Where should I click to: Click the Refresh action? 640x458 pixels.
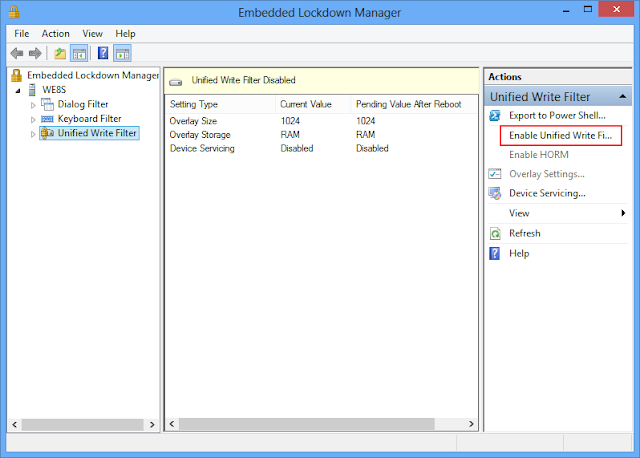524,233
